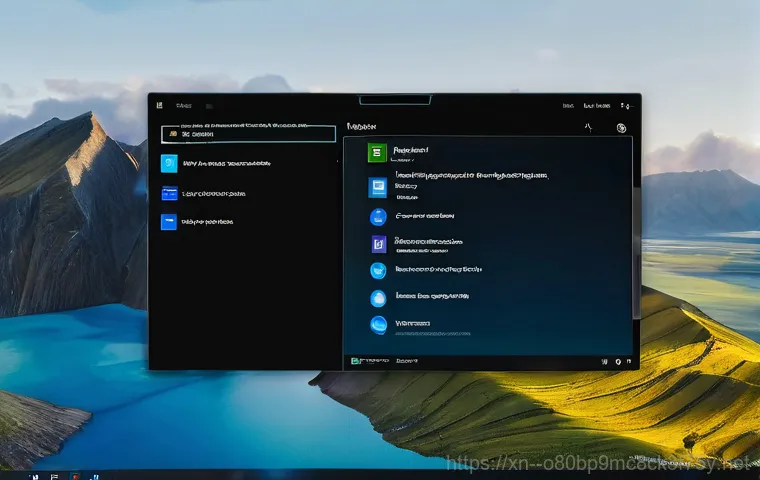This screenshot has height=480, width=760.
Task: Click the round icon at right panel's top-right
Action: tap(621, 128)
